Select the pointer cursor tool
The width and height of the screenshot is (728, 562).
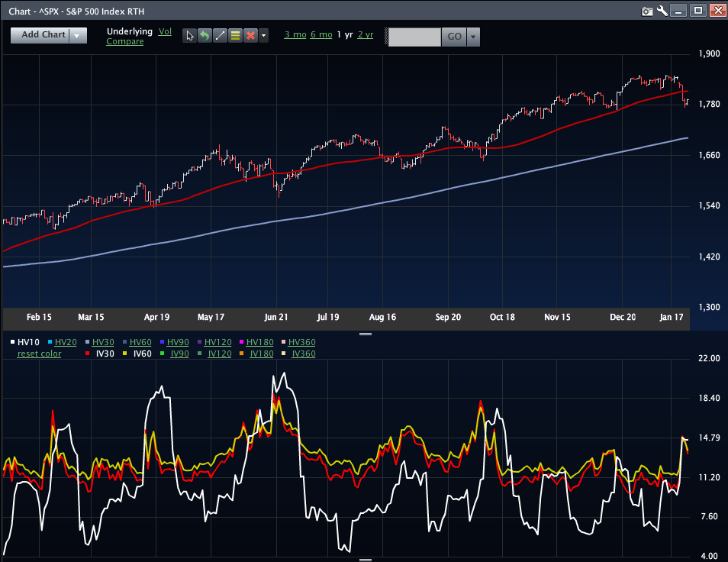pos(190,35)
